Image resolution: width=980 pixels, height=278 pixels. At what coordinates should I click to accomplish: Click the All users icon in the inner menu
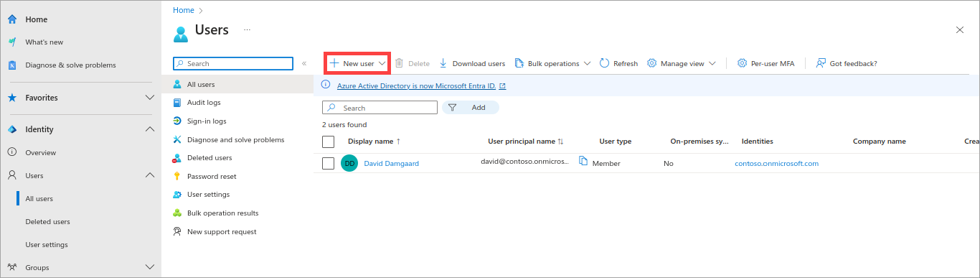click(x=177, y=85)
